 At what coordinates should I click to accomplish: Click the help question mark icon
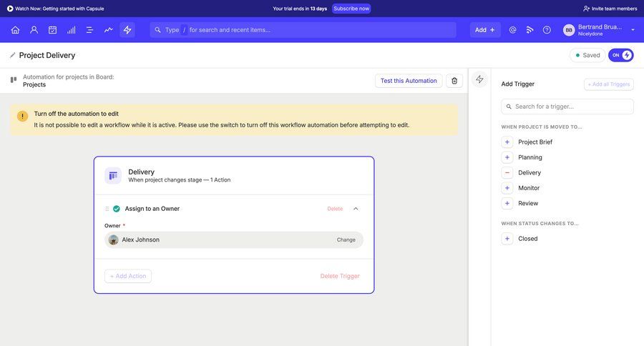547,30
